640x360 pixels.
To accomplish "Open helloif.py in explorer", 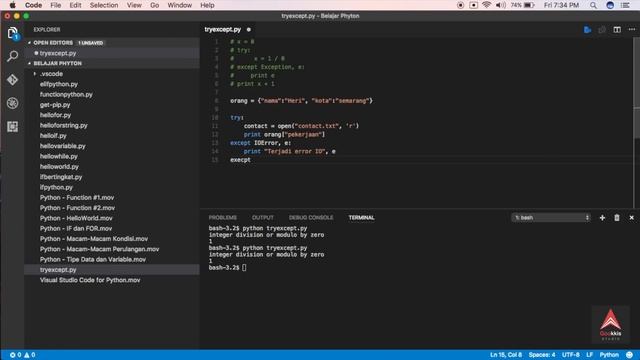I will point(53,136).
